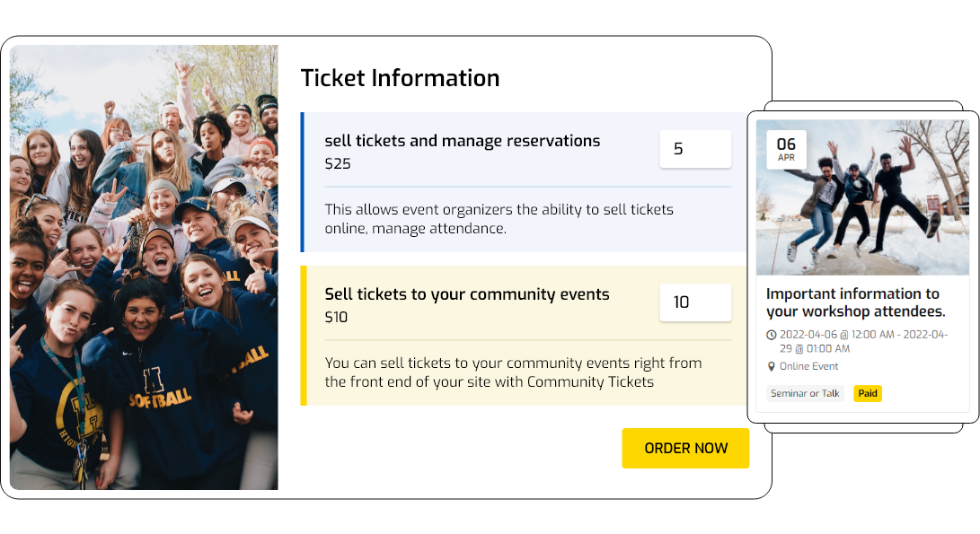Select the yellow Paid tag
Viewport: 980px width, 534px height.
867,393
